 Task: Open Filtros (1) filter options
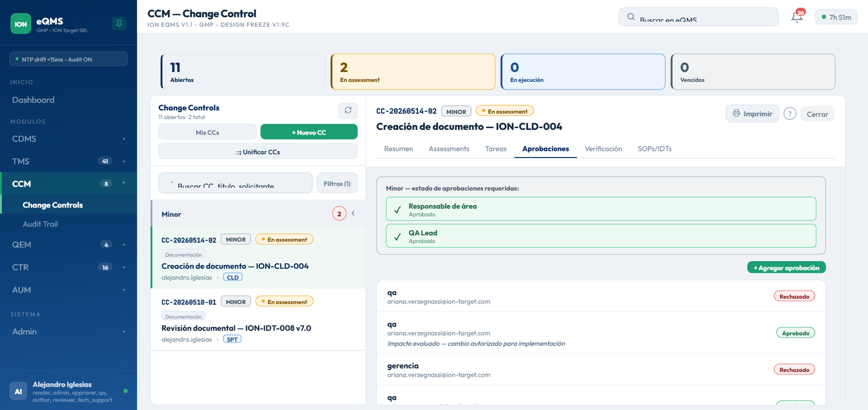[x=337, y=184]
